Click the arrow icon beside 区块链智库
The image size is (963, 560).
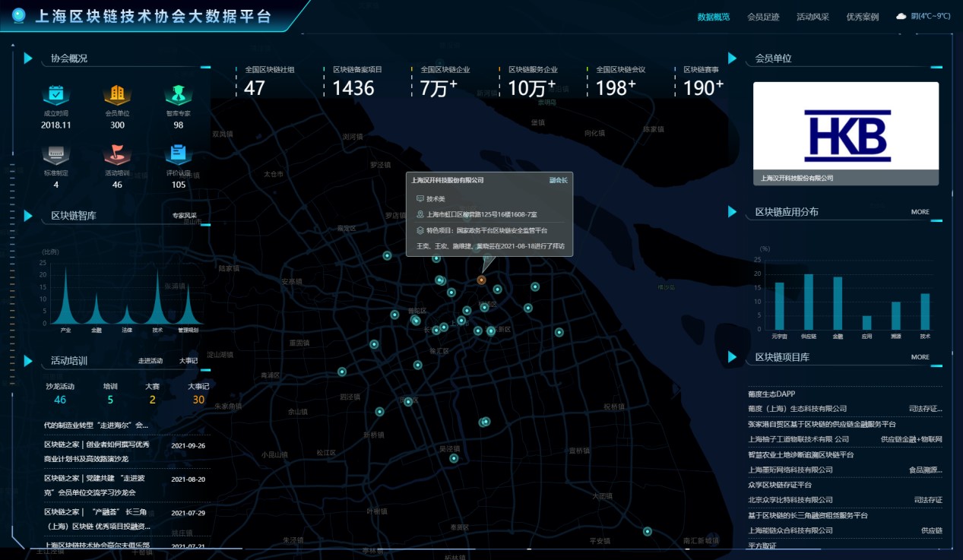pos(28,216)
